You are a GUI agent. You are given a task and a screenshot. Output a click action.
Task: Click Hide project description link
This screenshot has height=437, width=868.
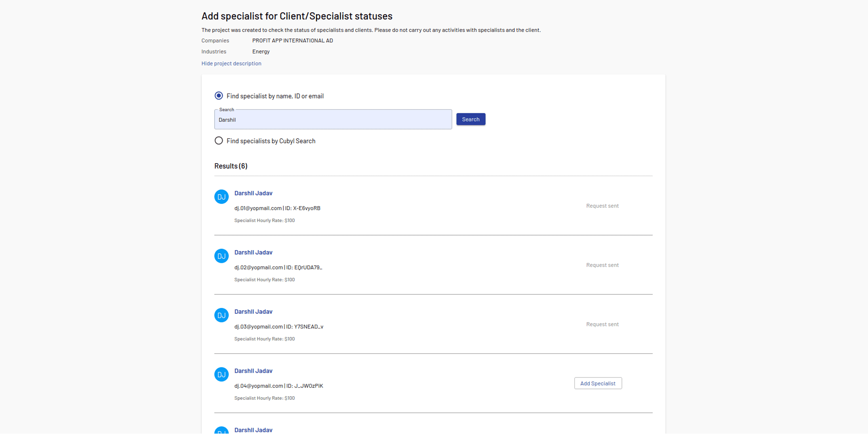[x=231, y=63]
